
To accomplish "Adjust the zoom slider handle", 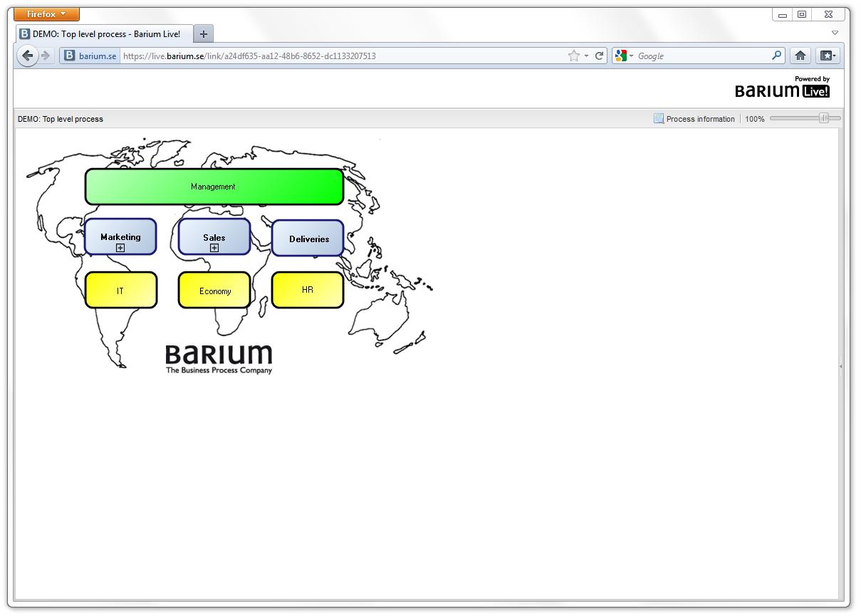I will 824,118.
